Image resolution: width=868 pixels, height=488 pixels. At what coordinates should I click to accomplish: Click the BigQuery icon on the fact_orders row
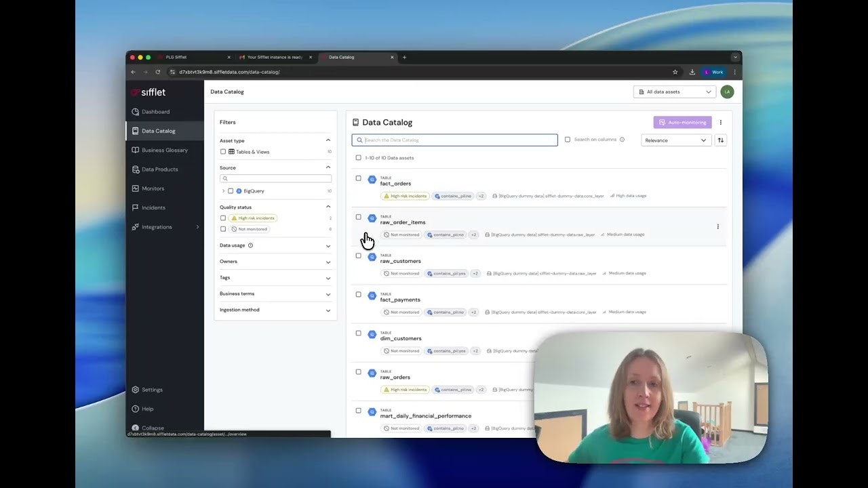pos(372,180)
